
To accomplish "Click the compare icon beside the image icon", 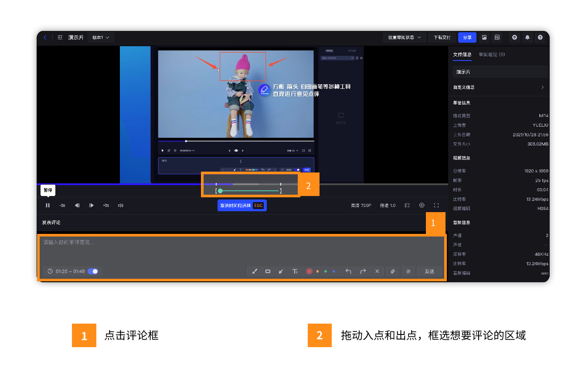I will 497,37.
